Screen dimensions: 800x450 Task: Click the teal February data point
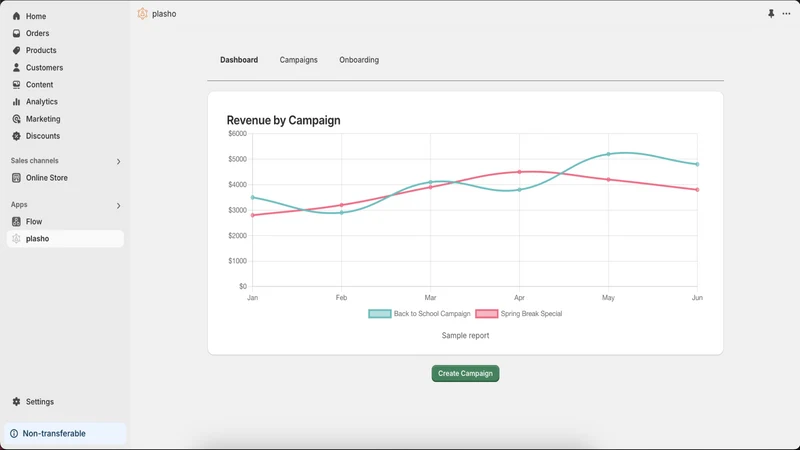pyautogui.click(x=341, y=213)
